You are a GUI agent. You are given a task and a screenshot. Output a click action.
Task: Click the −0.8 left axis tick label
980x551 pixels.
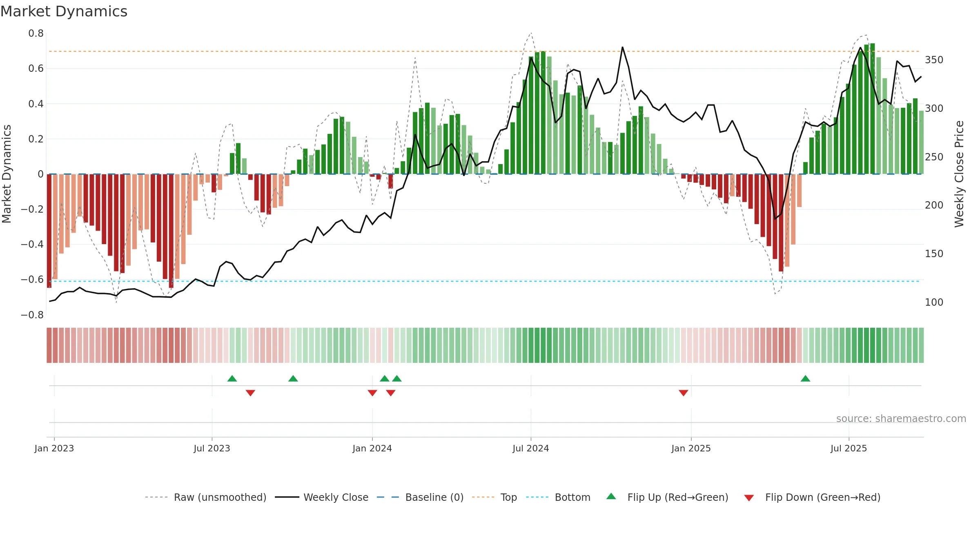click(x=32, y=315)
